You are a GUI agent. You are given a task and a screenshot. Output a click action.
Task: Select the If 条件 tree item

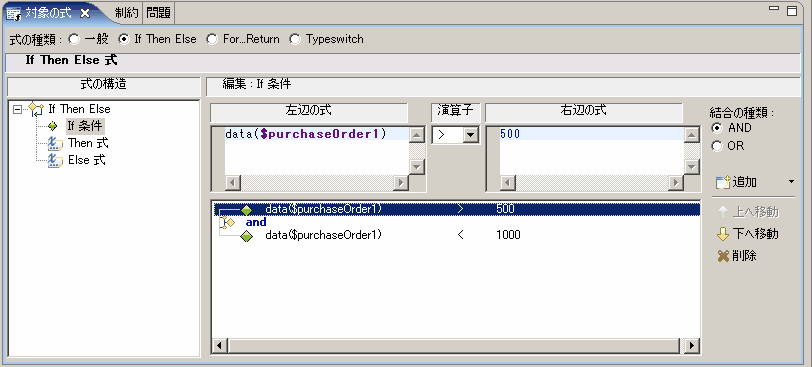(x=85, y=126)
